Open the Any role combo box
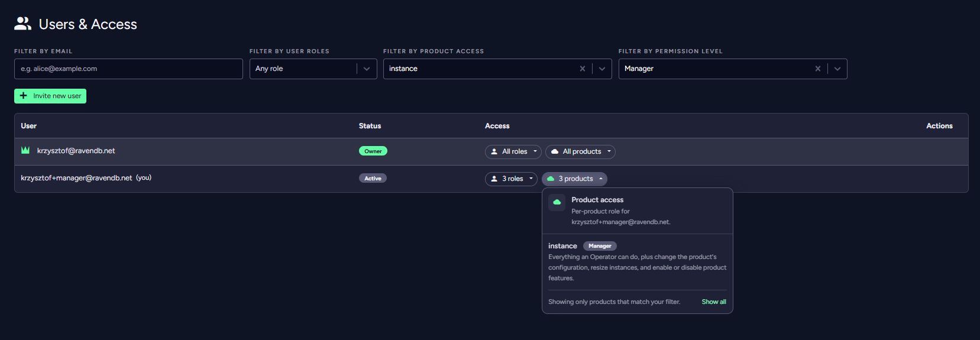This screenshot has height=340, width=980. (x=313, y=69)
